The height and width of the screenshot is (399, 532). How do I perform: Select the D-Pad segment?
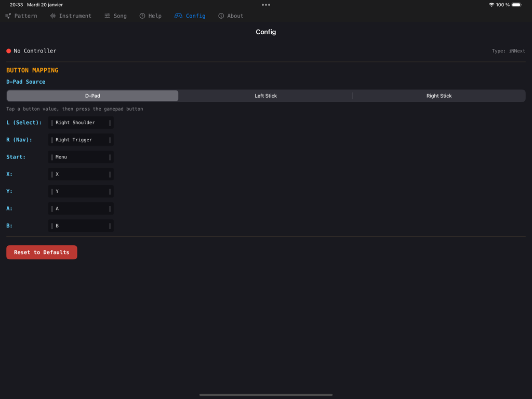[92, 96]
